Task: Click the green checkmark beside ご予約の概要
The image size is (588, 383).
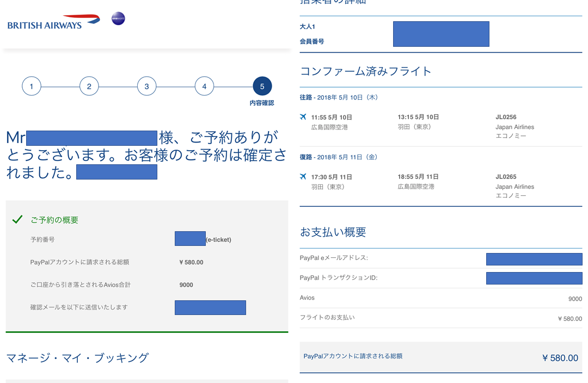Action: pos(17,219)
